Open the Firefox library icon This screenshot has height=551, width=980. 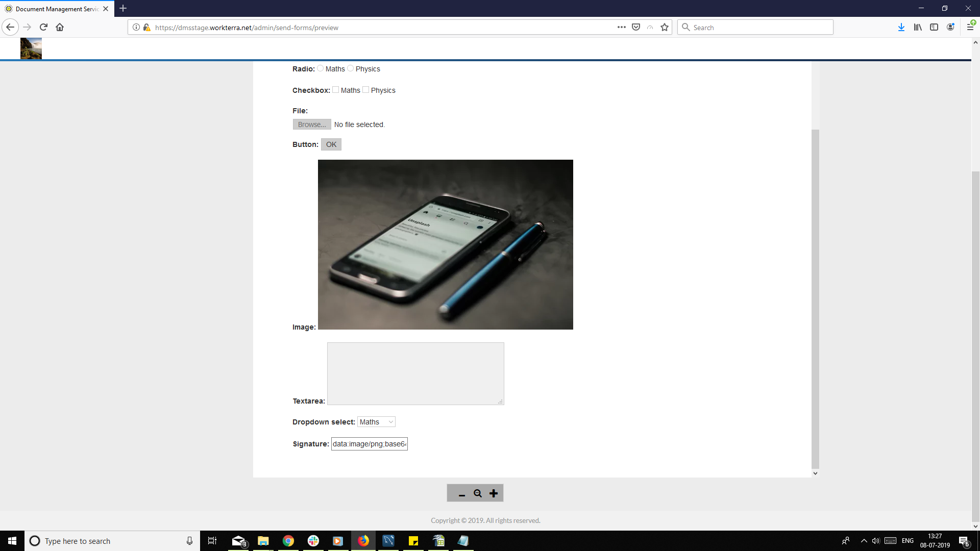click(x=918, y=28)
